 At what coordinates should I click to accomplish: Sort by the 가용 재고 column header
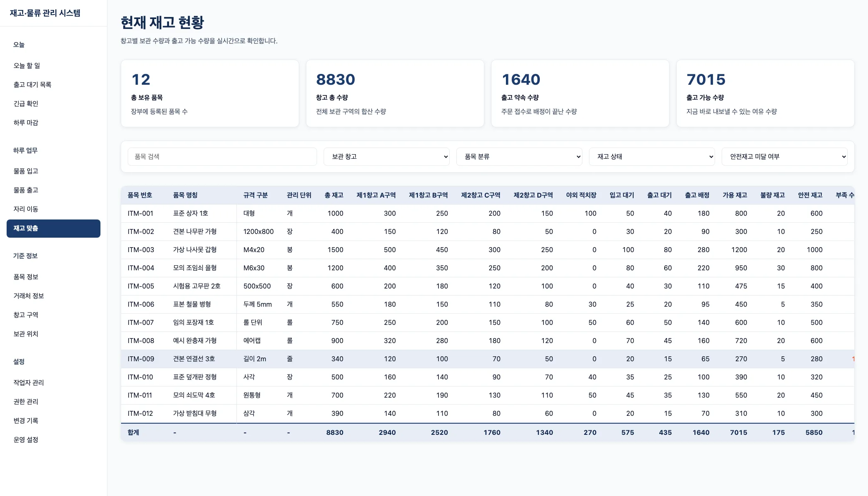[735, 195]
